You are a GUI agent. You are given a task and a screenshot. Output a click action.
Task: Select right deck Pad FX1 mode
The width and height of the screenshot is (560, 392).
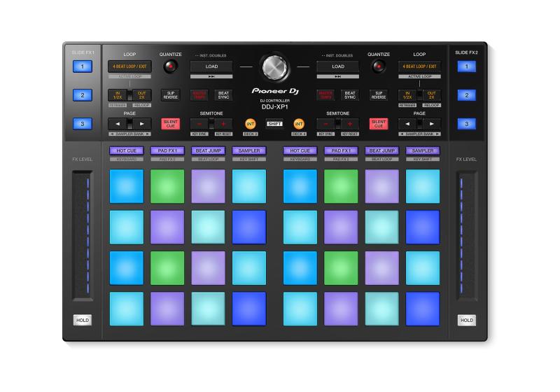(341, 150)
